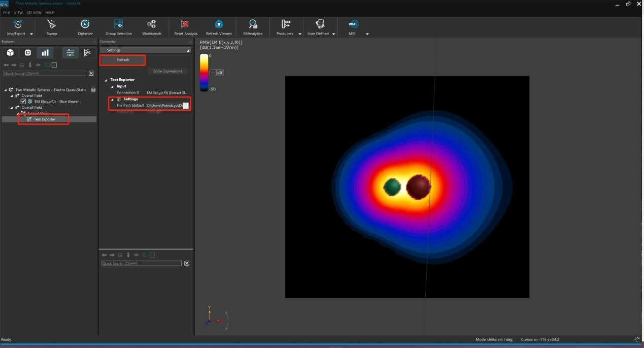Select the 3D cube Model tab in Explorer

(10, 53)
